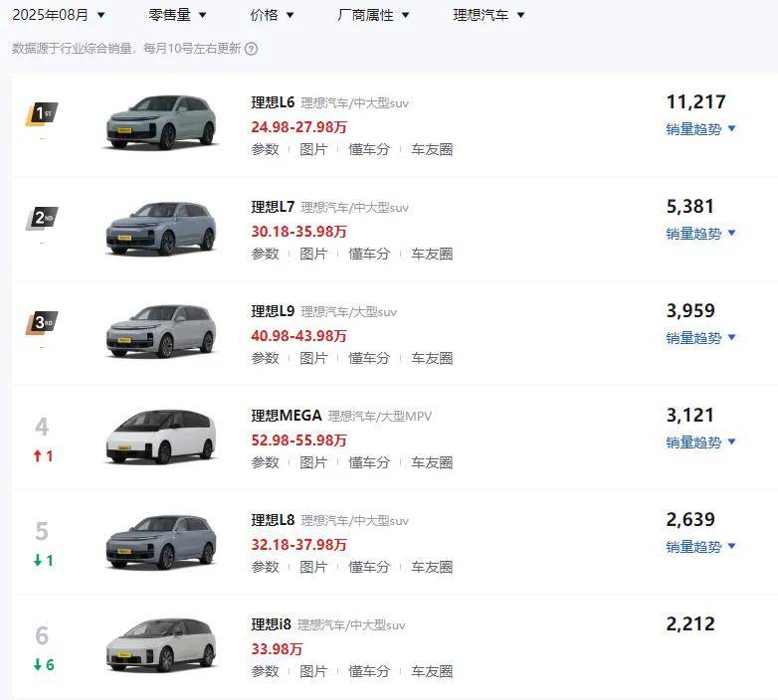This screenshot has width=778, height=700.
Task: Open 懂车分 for 理想MEGA
Action: 369,462
